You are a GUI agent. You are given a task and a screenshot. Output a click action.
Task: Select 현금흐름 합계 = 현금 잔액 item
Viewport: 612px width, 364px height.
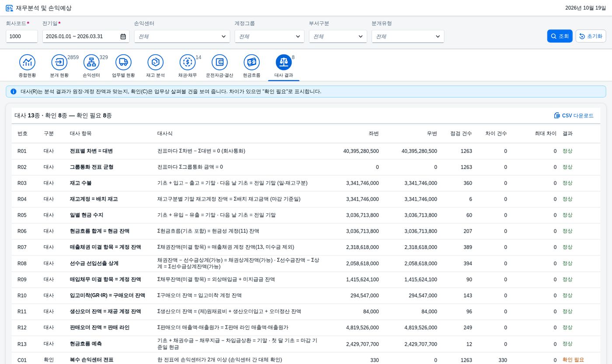coord(100,231)
